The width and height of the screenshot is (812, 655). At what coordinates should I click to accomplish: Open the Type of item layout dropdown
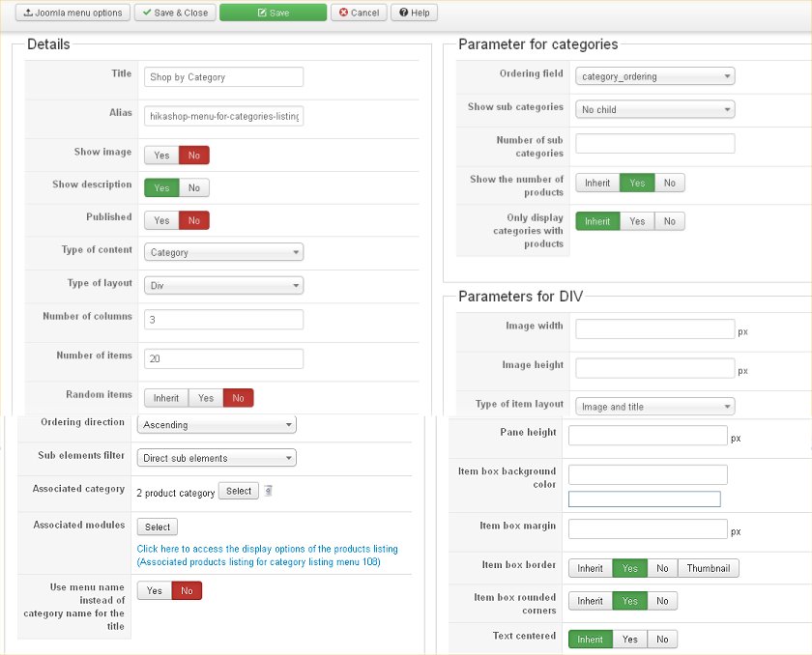(655, 407)
